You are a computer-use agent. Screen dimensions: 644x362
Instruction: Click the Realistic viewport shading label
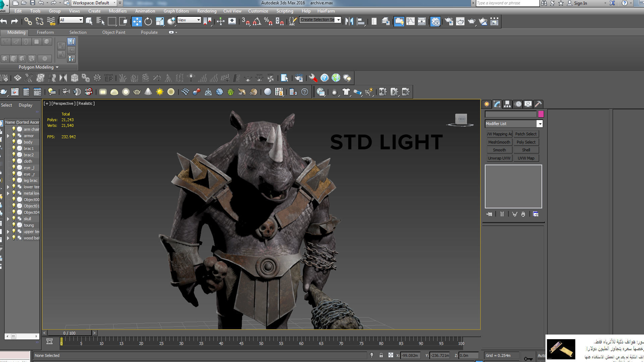[86, 104]
